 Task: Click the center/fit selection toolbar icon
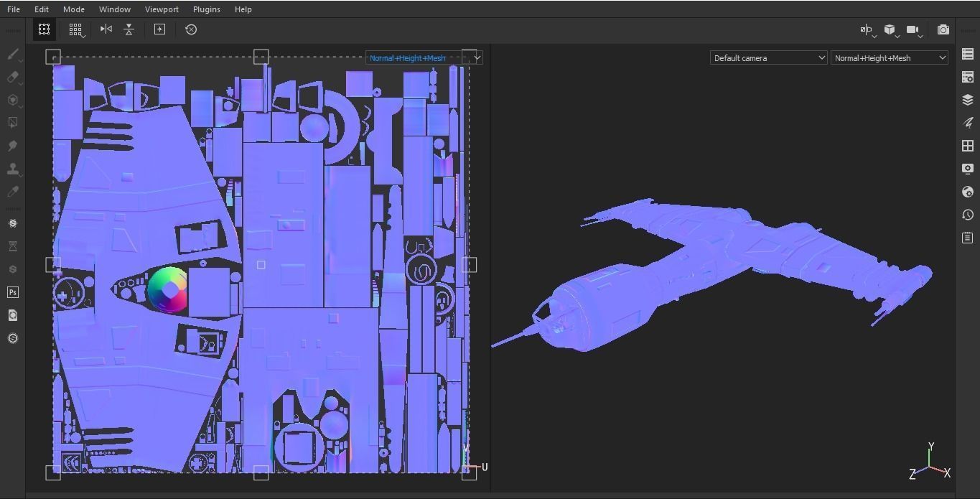(x=159, y=29)
